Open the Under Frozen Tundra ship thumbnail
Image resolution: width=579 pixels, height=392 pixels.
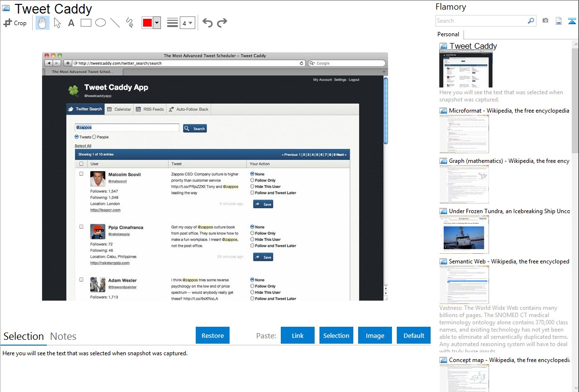tap(464, 235)
